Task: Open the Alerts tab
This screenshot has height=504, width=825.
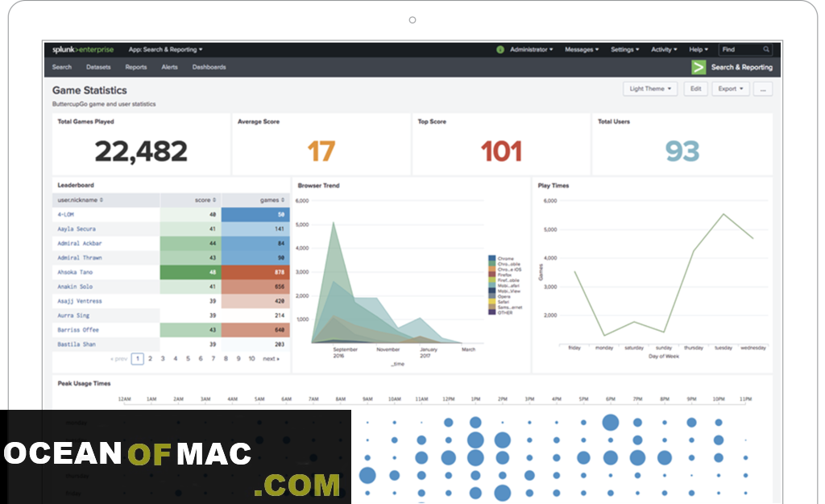Action: tap(169, 68)
